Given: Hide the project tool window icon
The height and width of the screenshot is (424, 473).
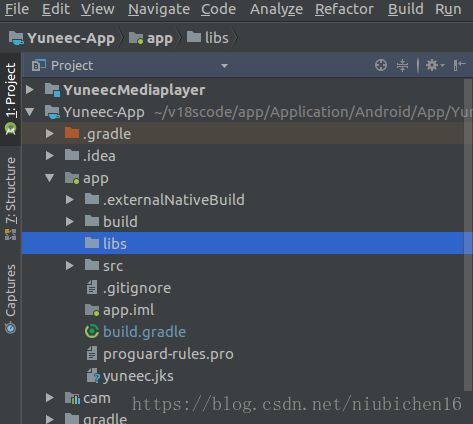Looking at the screenshot, I should click(x=459, y=65).
